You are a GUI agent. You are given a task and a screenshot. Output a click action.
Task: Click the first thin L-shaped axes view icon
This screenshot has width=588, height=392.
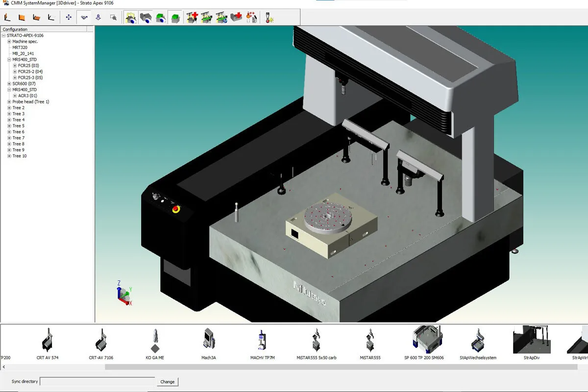pyautogui.click(x=7, y=18)
